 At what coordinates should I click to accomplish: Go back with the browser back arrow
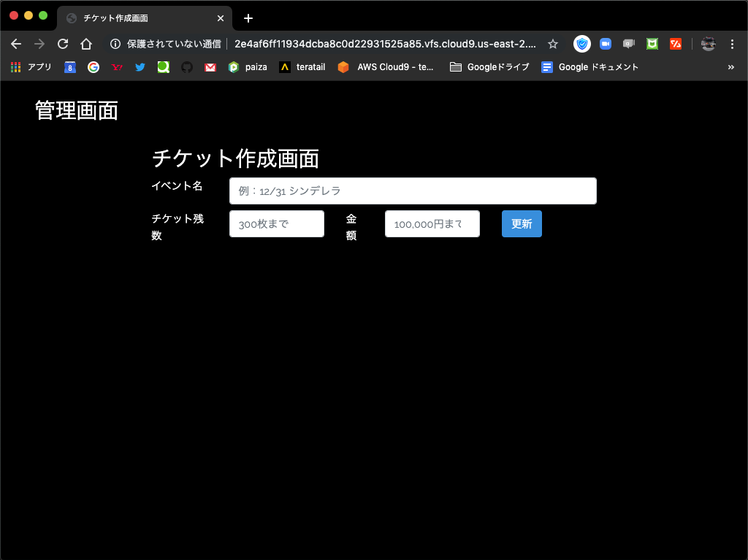point(16,44)
